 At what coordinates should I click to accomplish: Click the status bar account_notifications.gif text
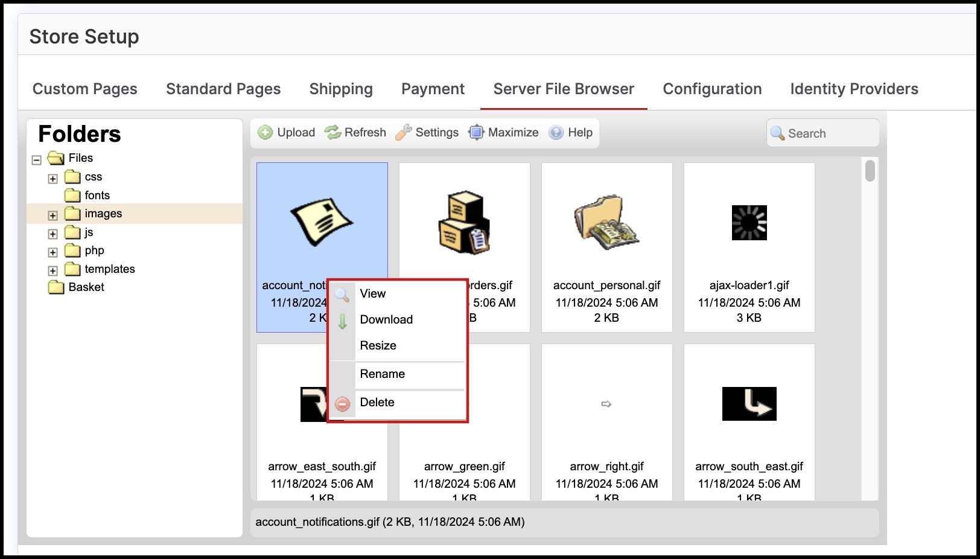[x=390, y=522]
